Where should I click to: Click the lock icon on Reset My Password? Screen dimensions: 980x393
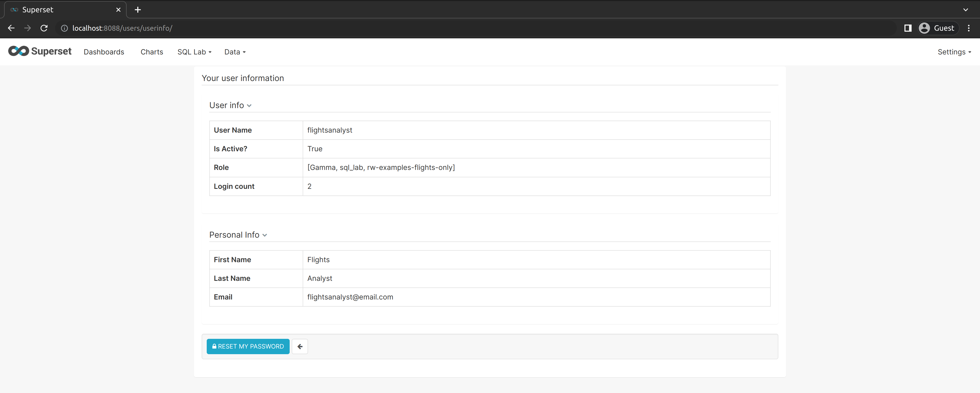pyautogui.click(x=214, y=346)
